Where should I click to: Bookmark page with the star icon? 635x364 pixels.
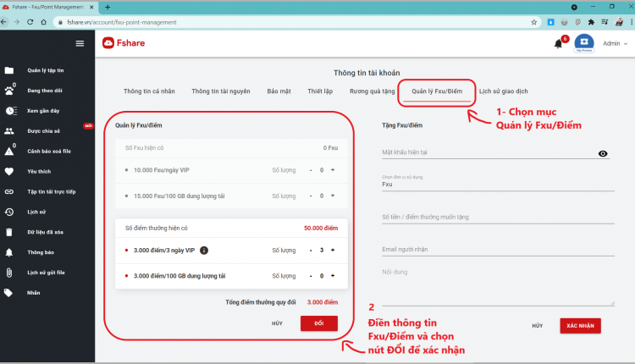click(x=533, y=22)
